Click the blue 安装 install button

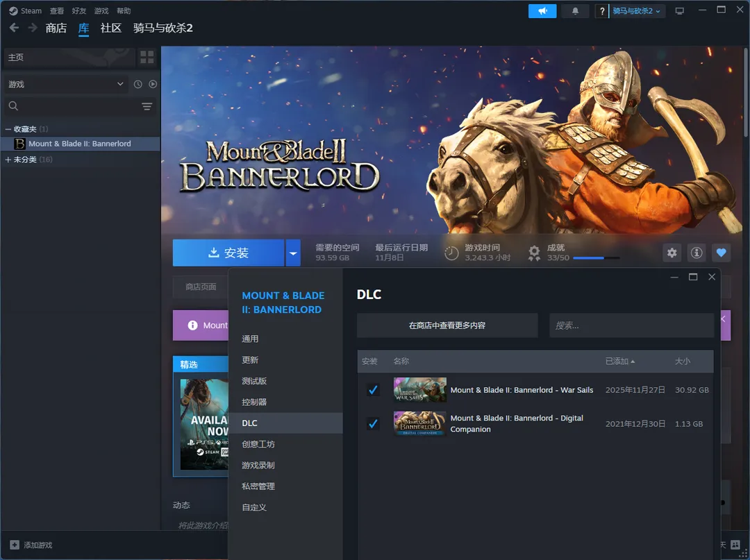point(228,253)
